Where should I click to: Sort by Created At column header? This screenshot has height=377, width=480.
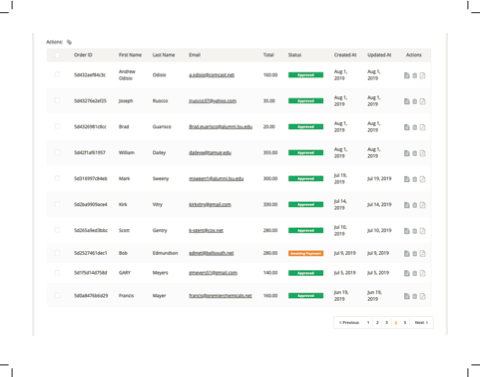coord(345,55)
